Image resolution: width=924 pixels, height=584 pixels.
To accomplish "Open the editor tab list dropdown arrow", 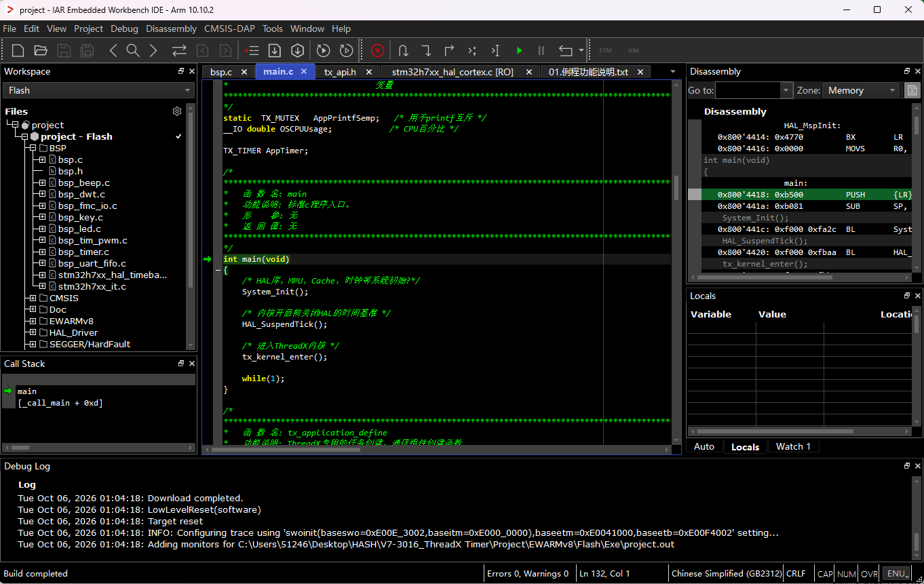I will (x=673, y=72).
